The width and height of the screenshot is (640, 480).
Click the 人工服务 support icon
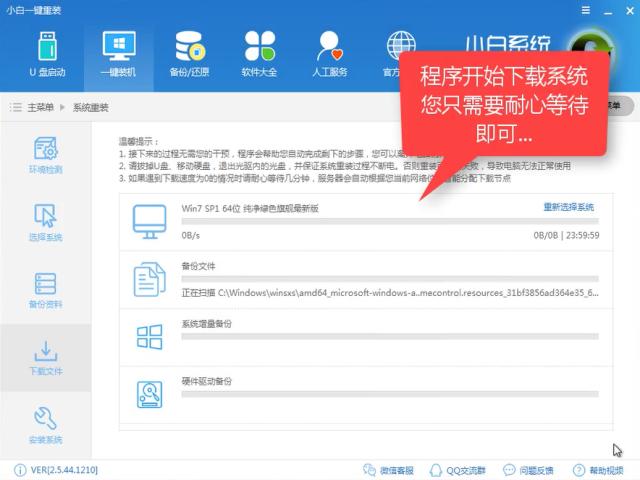point(330,53)
